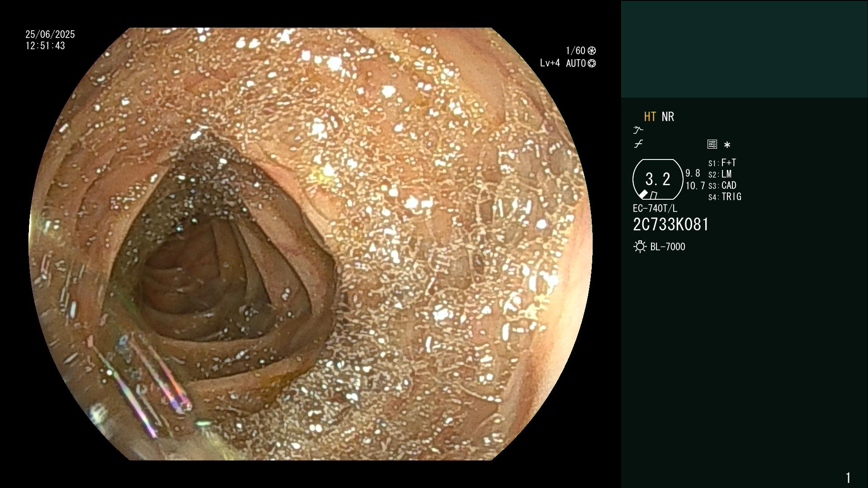Image resolution: width=868 pixels, height=488 pixels.
Task: Click the 10.7 diameter value
Action: [695, 185]
